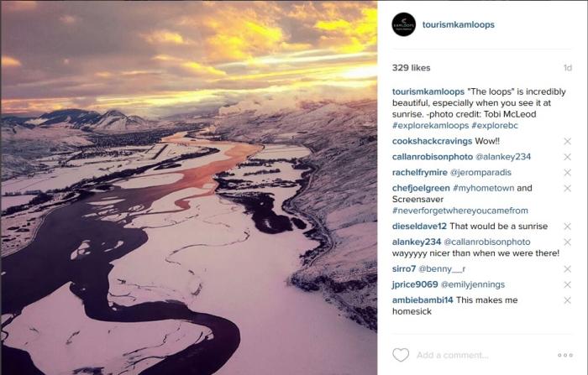This screenshot has height=375, width=588.
Task: Open the #explorebc hashtag
Action: click(495, 126)
